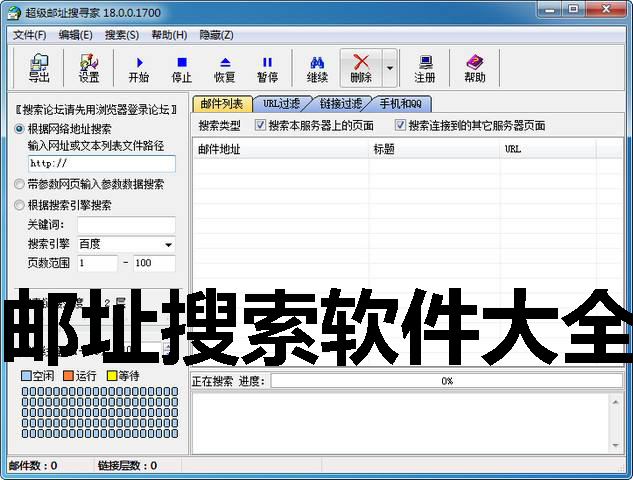Click the 输入网址或文本列表文件路径 label
The height and width of the screenshot is (480, 633).
point(96,146)
